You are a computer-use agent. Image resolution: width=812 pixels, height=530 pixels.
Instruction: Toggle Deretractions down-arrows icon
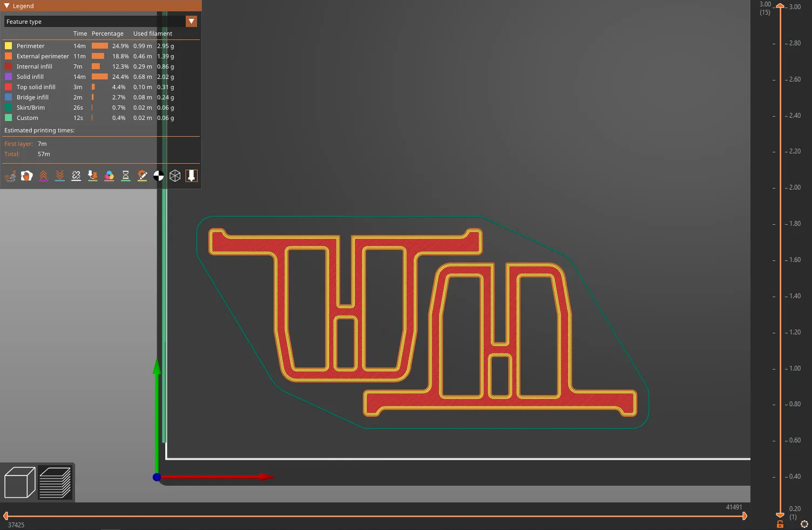[60, 176]
